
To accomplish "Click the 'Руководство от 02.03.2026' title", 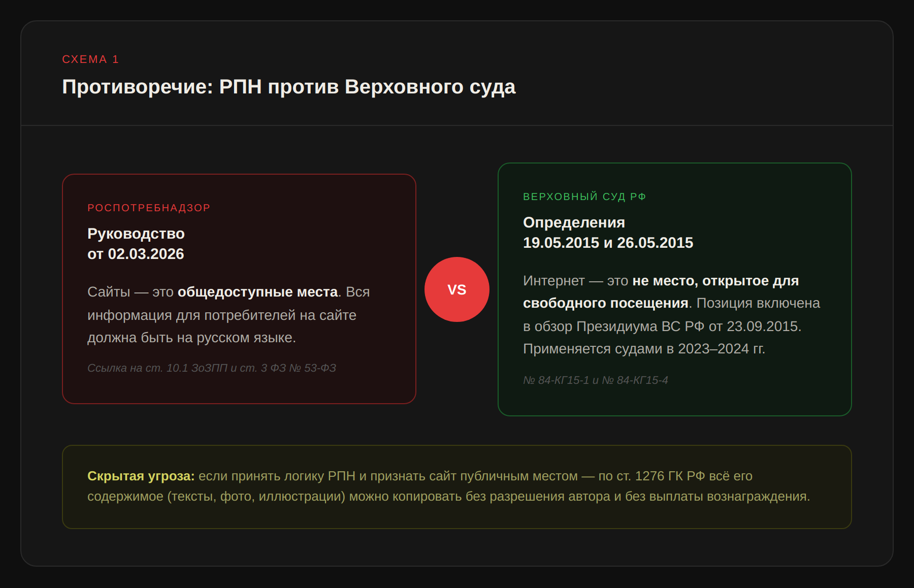I will click(136, 244).
